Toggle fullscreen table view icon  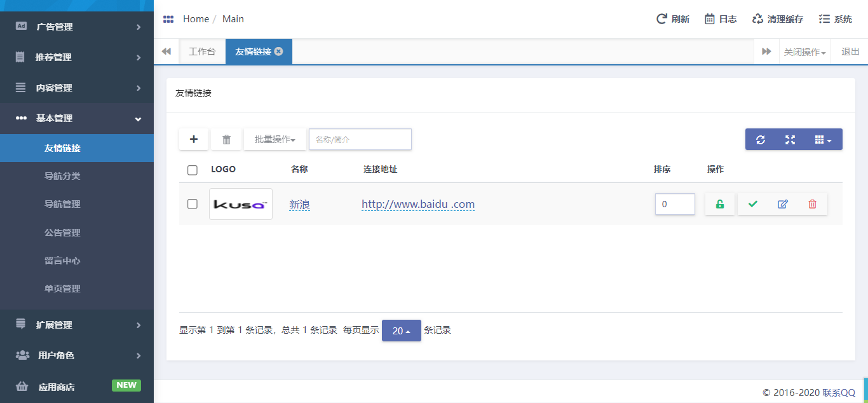click(x=790, y=140)
